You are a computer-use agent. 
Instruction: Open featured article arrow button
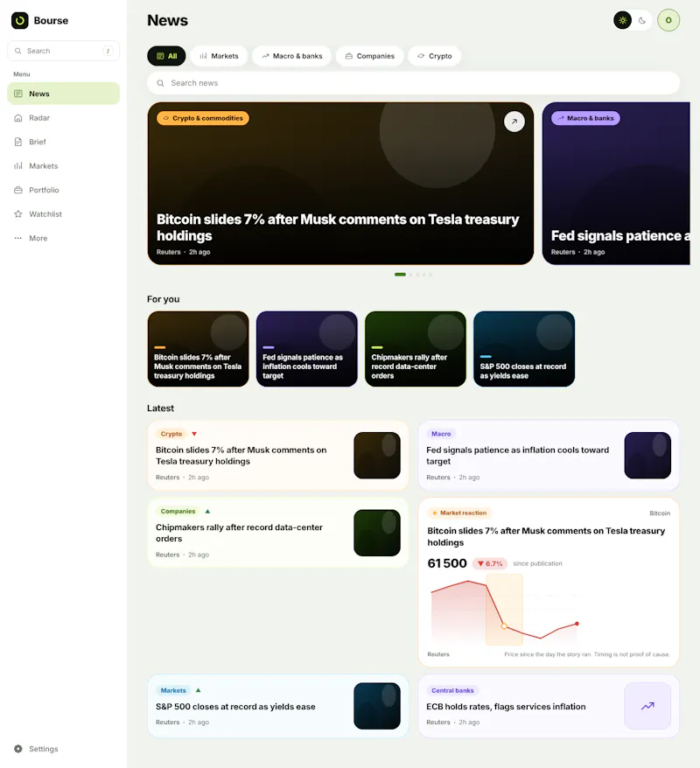(514, 122)
